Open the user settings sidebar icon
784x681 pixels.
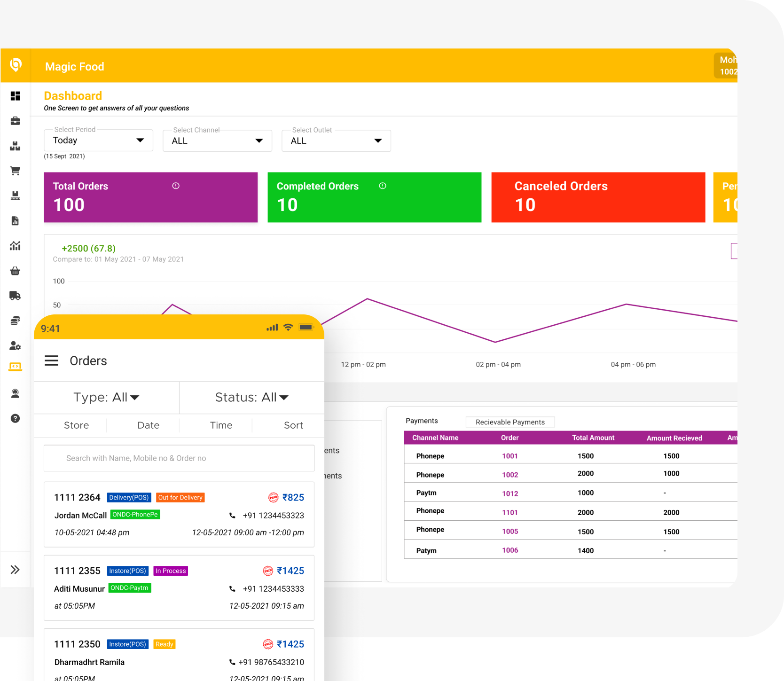click(x=15, y=346)
